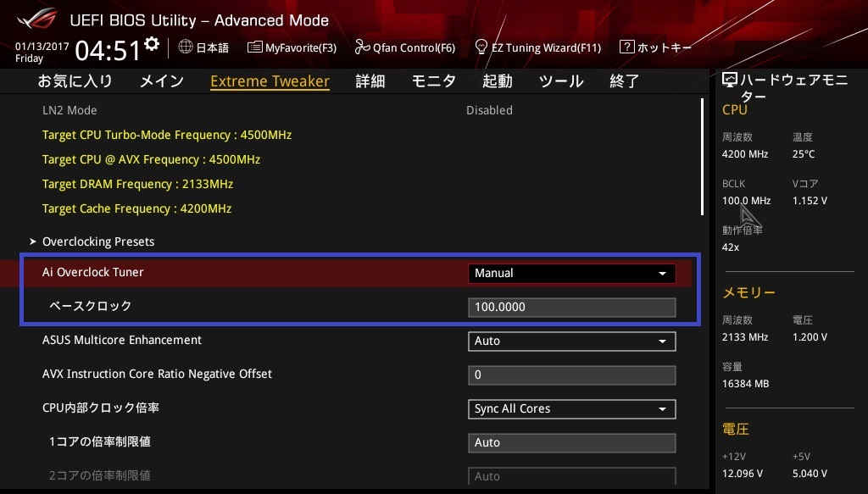
Task: Click the hardware monitor display icon
Action: (730, 80)
